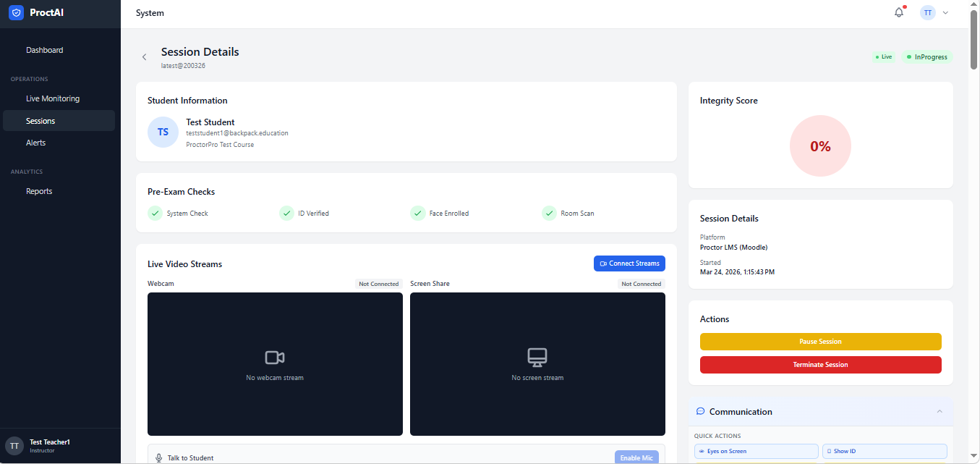Send the Show ID quick action
Viewport: 980px width, 464px height.
(885, 451)
